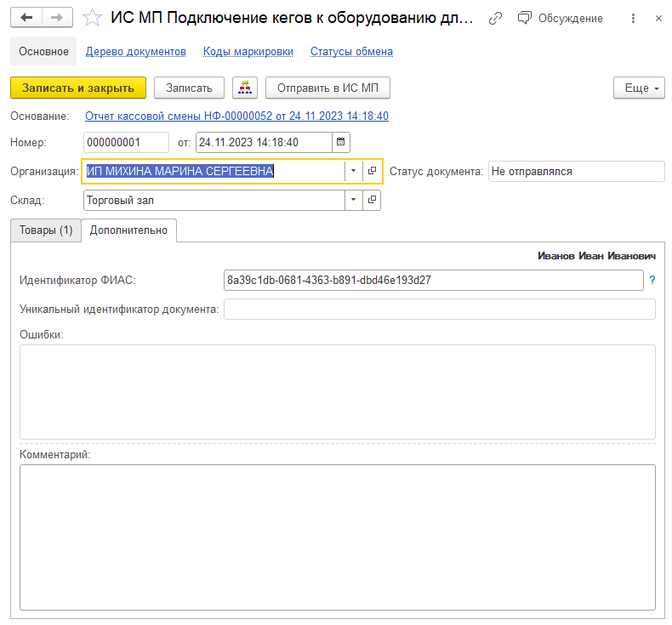Open the Отчет кассовой смены basis link
672x625 pixels.
236,116
